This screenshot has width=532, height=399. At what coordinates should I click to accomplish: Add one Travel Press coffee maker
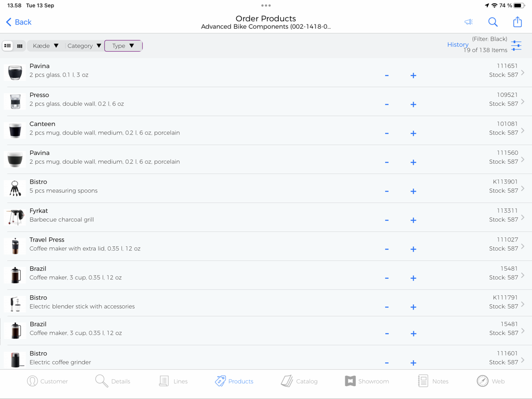(x=413, y=249)
